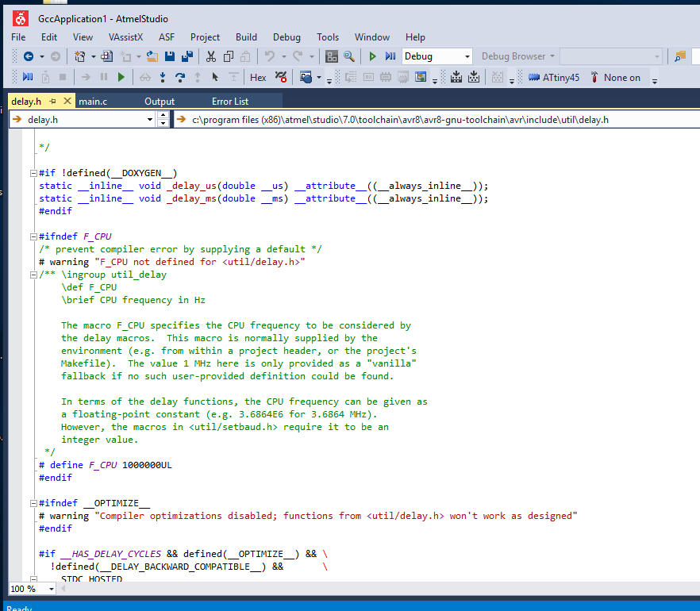Image resolution: width=700 pixels, height=611 pixels.
Task: Start debugging with the green play button
Action: pyautogui.click(x=372, y=56)
